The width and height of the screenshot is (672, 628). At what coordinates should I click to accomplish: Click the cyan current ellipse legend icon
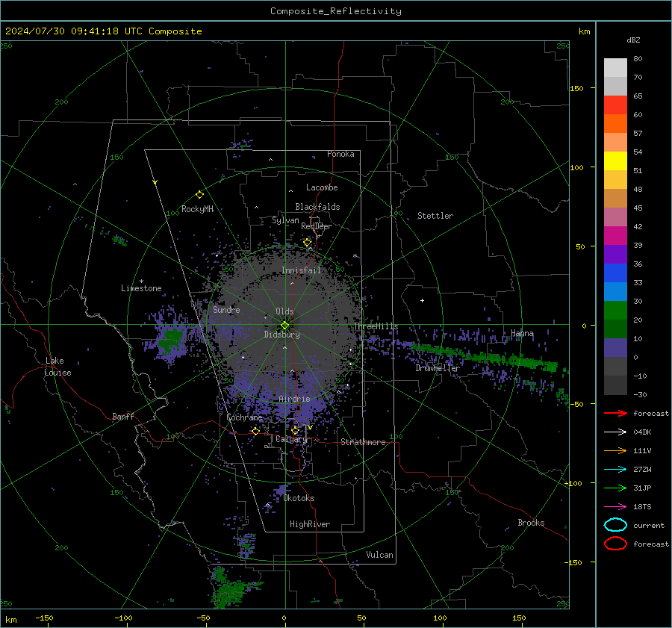[x=615, y=525]
